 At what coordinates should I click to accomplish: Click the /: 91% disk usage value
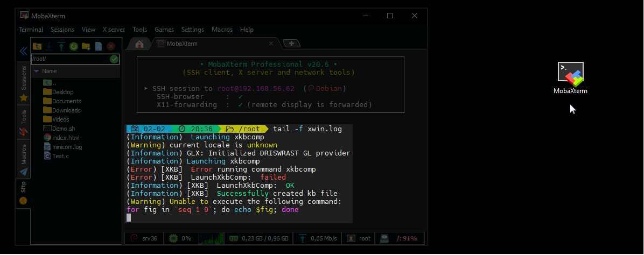407,238
